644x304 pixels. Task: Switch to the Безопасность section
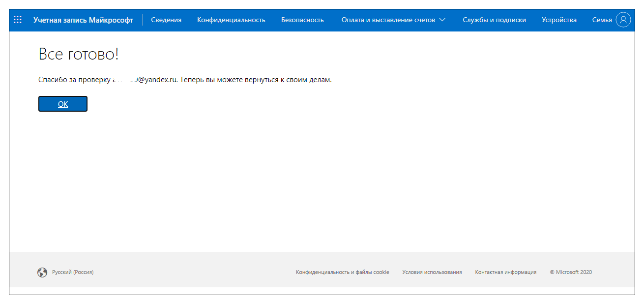pyautogui.click(x=302, y=20)
